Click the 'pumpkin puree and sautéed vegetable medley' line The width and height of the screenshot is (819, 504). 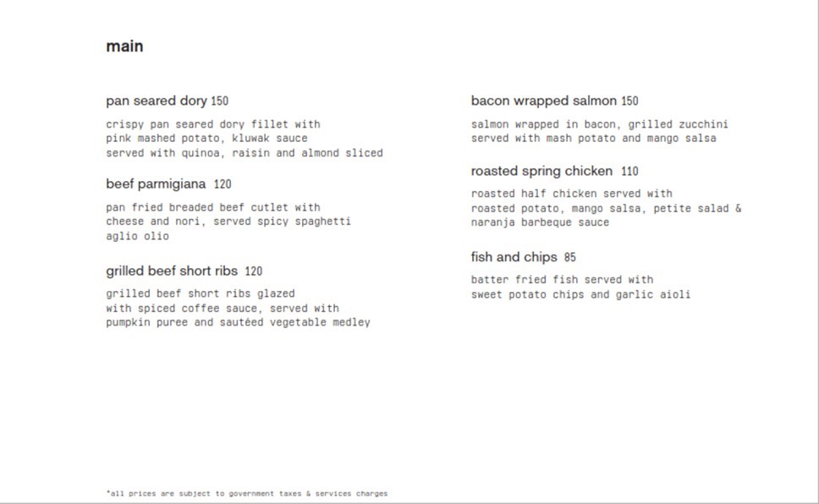[239, 322]
